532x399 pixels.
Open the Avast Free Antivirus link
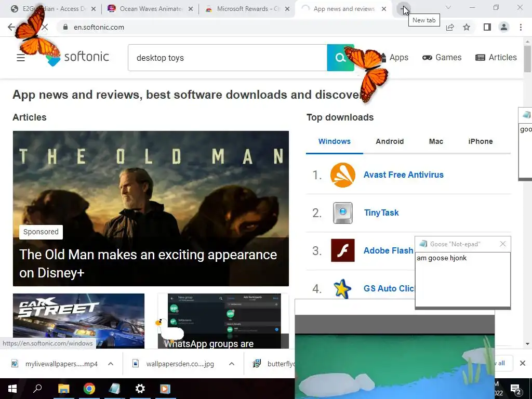click(x=403, y=175)
